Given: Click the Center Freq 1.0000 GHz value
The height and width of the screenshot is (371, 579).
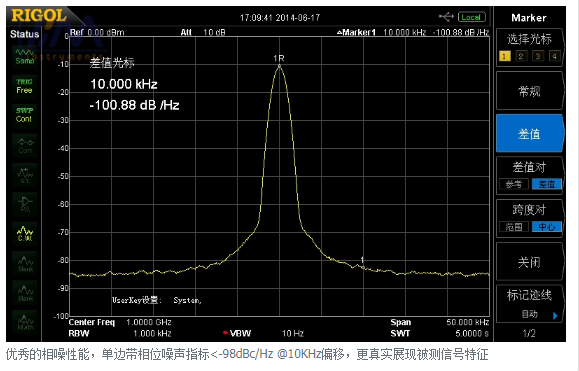Looking at the screenshot, I should tap(148, 322).
